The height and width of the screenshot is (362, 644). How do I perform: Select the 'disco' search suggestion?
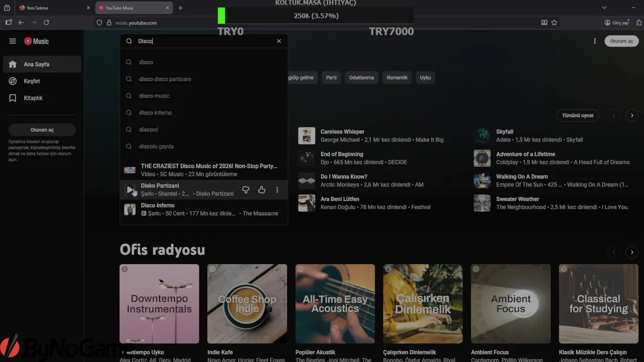pyautogui.click(x=204, y=62)
